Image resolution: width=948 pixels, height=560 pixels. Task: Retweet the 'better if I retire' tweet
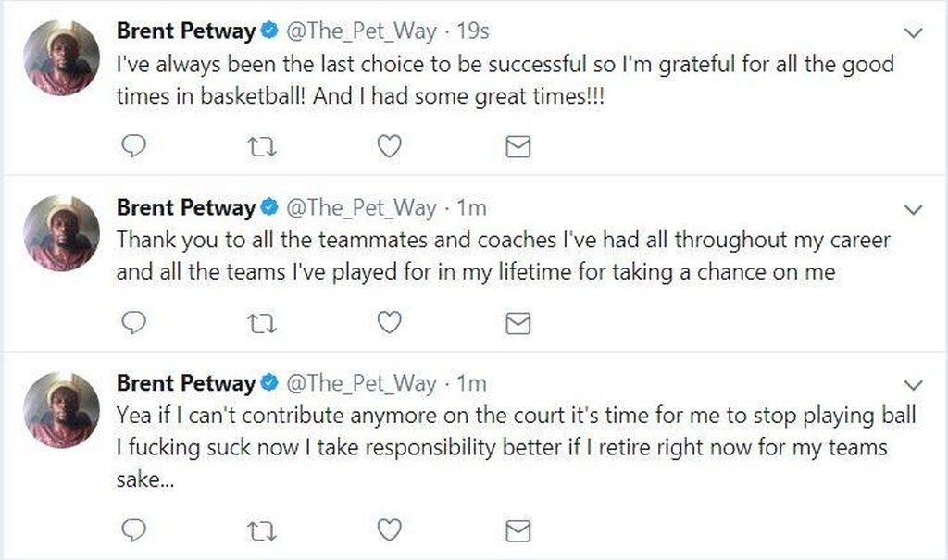(x=263, y=529)
